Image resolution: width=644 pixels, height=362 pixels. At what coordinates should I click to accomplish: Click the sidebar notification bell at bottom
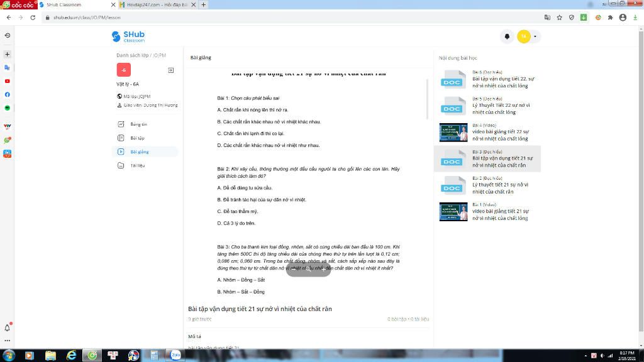click(8, 327)
